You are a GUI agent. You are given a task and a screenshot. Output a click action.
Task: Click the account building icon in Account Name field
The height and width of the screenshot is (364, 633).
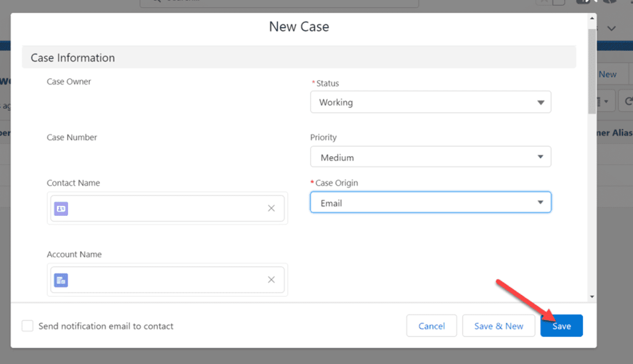click(x=61, y=280)
